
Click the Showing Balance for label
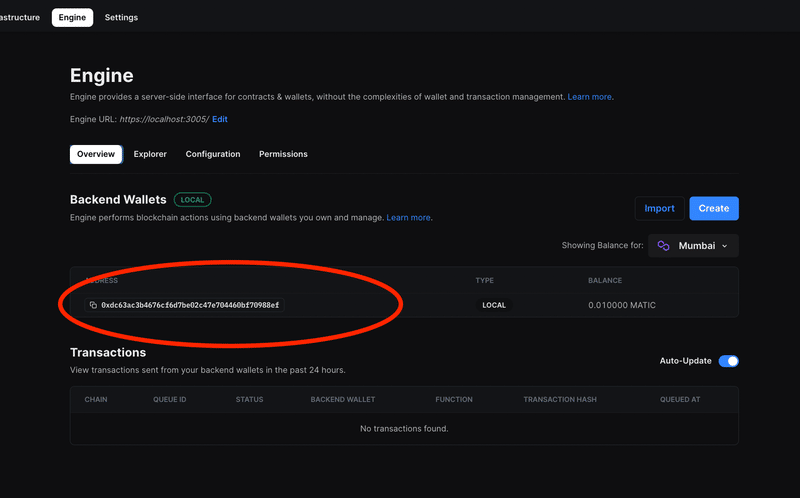pyautogui.click(x=603, y=245)
